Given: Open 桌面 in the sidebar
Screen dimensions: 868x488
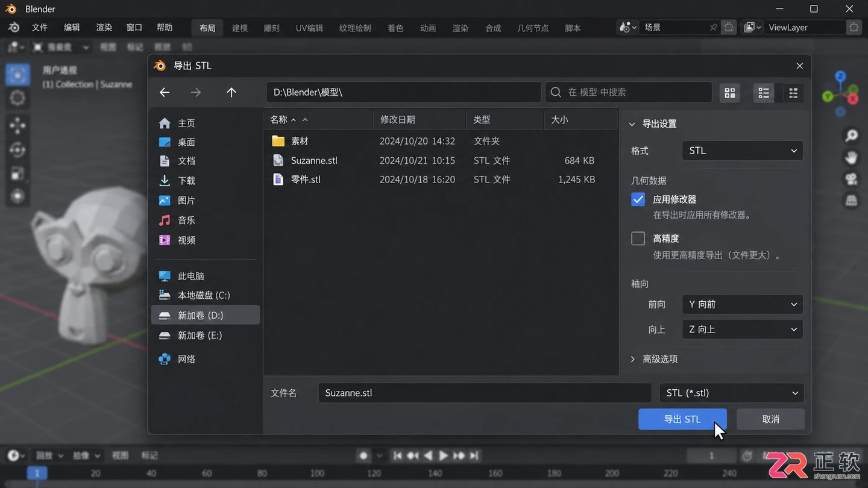Looking at the screenshot, I should 205,142.
